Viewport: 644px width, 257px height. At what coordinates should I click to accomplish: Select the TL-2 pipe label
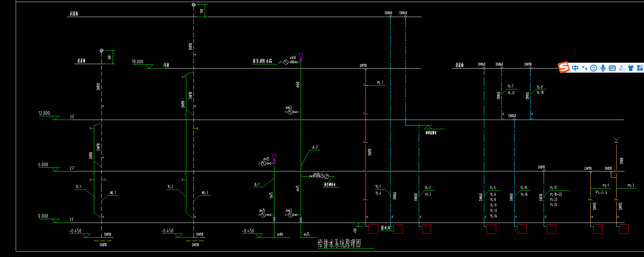(170, 187)
